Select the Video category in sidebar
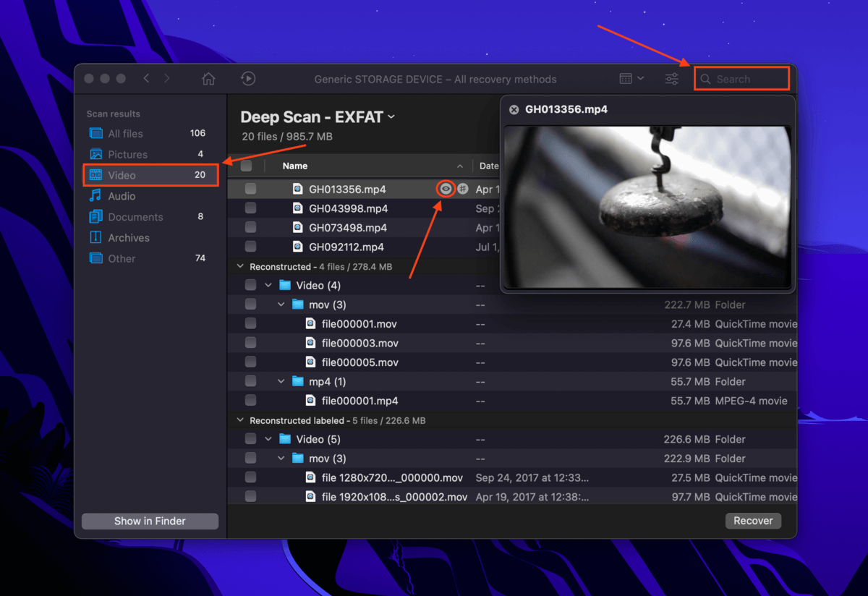 [150, 175]
